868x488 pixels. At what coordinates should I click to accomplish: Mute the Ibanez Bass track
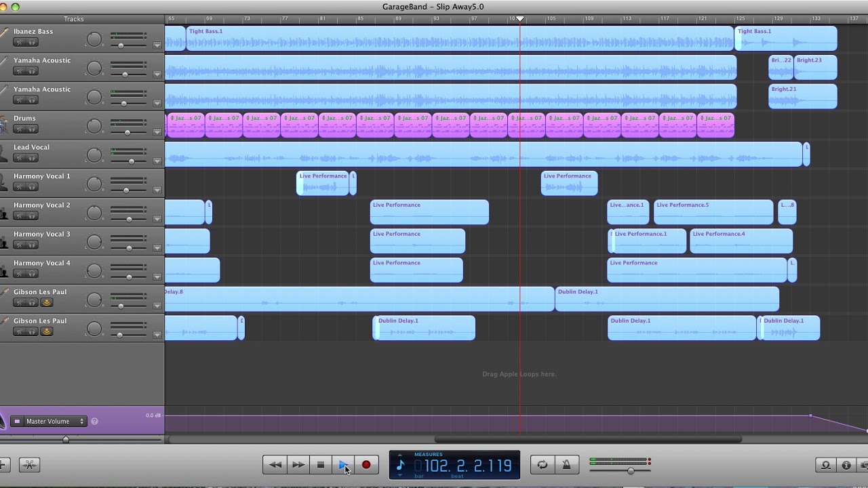click(x=19, y=43)
